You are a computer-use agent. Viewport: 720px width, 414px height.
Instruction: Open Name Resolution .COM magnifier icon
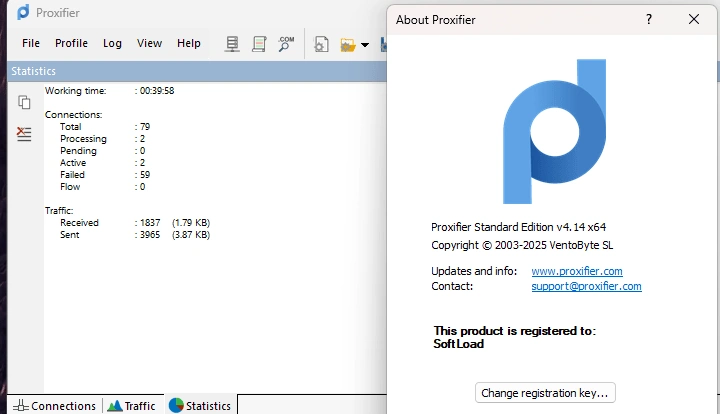pos(286,44)
